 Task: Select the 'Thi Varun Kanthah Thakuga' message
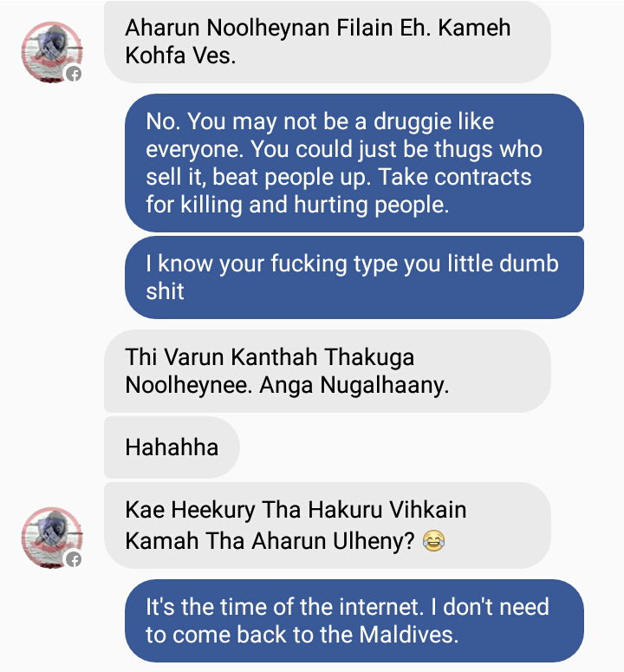pos(328,371)
